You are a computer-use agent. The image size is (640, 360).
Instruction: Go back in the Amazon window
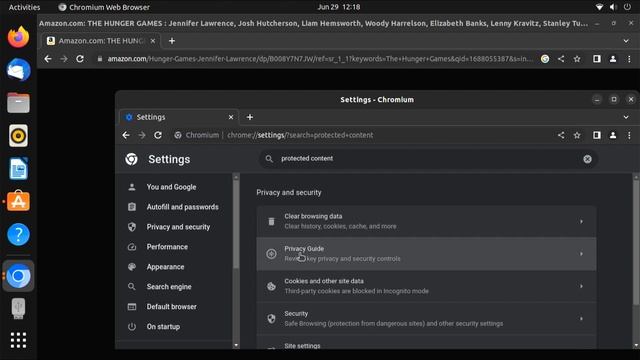[x=48, y=59]
